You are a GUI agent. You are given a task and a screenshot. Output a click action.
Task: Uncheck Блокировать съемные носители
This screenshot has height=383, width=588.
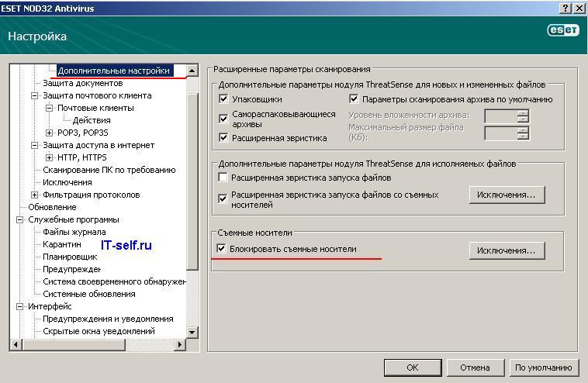point(221,248)
